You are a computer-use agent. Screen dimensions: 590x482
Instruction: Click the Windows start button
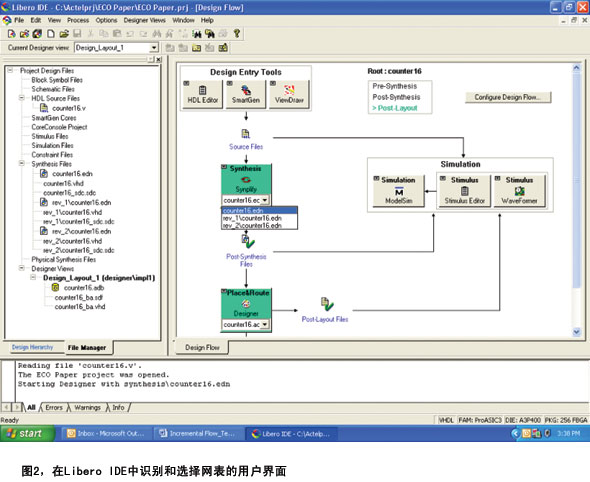pos(27,433)
